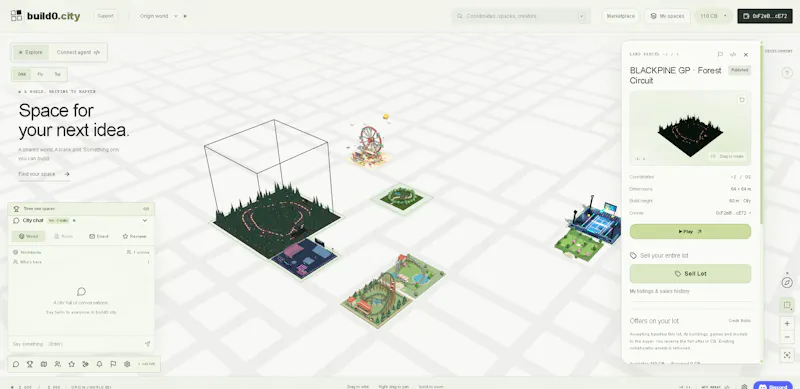Open the star favorites icon in toolbar
Viewport: 800px width, 389px height.
[x=71, y=364]
